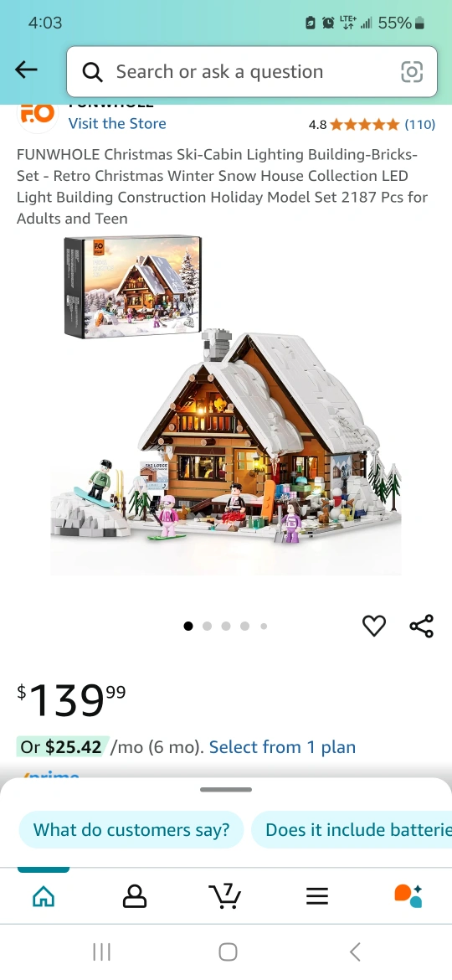Screen dimensions: 452x980
Task: Open Select from 1 plan link
Action: pyautogui.click(x=282, y=747)
